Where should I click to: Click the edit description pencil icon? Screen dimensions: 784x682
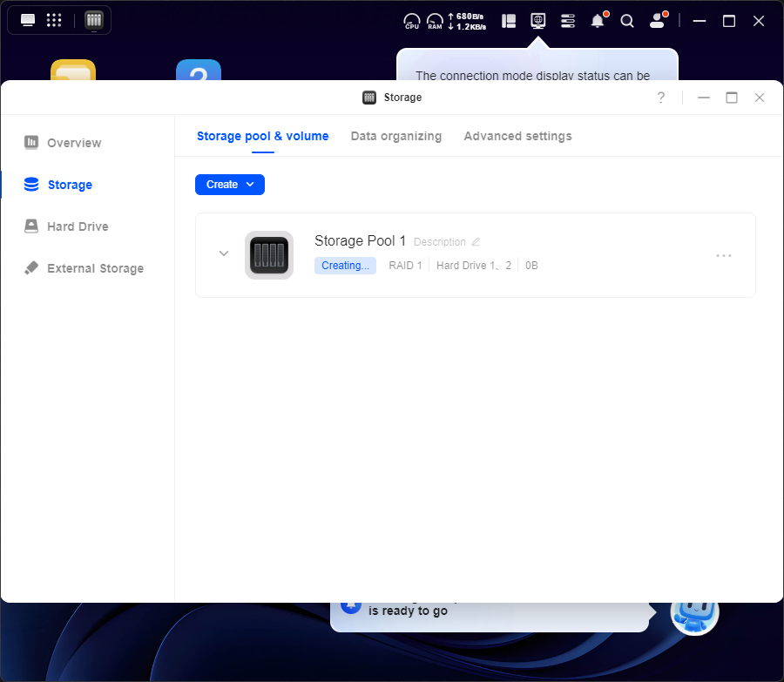click(476, 242)
